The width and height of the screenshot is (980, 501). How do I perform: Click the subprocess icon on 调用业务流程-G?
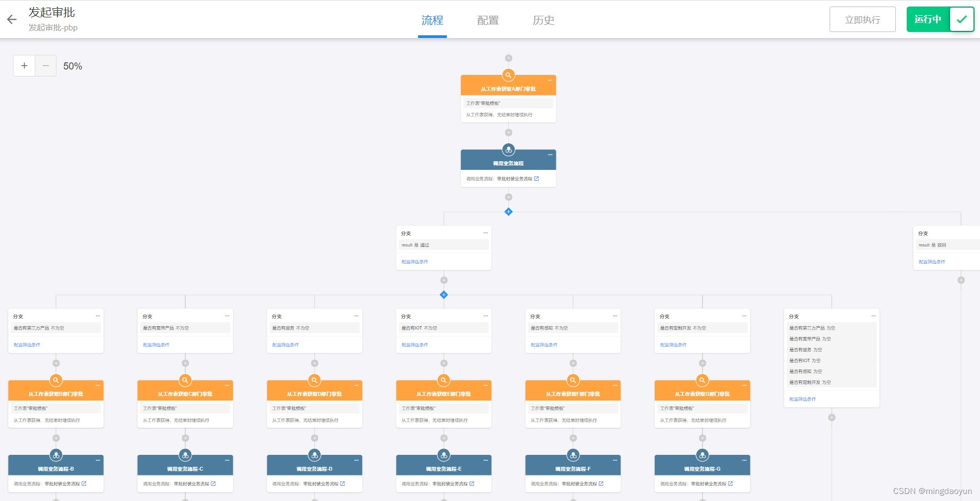coord(702,455)
